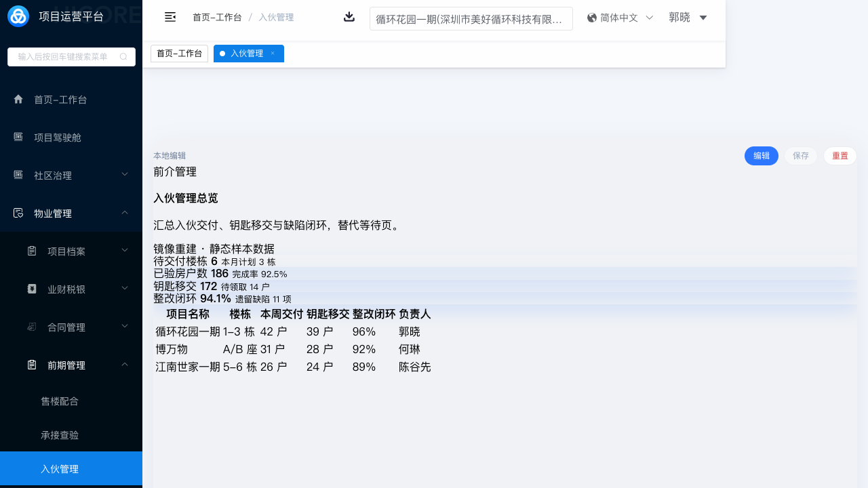868x488 pixels.
Task: Select 售楼配合 in the sidebar
Action: click(x=60, y=401)
